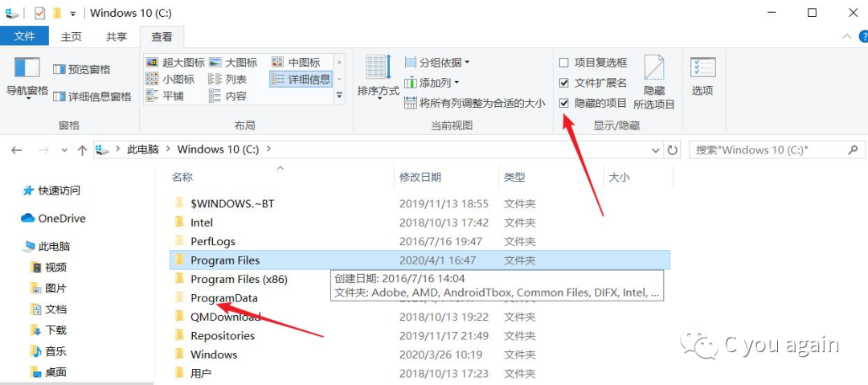The width and height of the screenshot is (868, 385).
Task: Open the 分组依据 dropdown
Action: pos(437,62)
